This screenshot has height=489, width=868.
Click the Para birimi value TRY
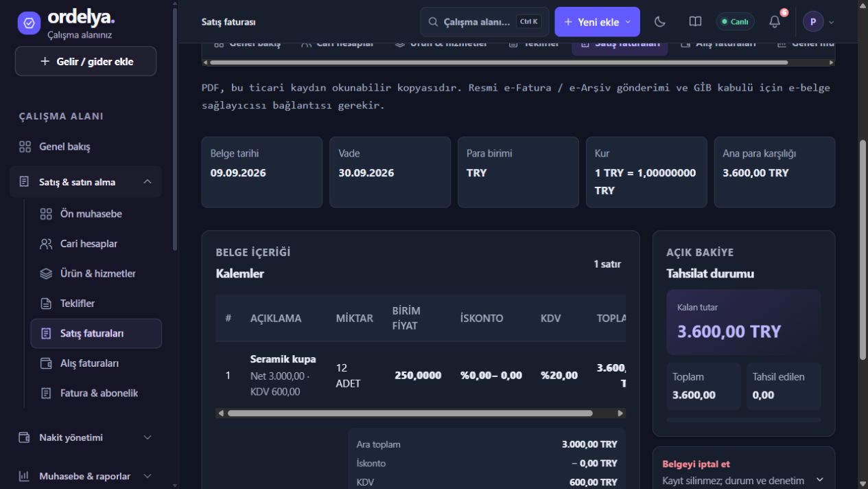[476, 173]
